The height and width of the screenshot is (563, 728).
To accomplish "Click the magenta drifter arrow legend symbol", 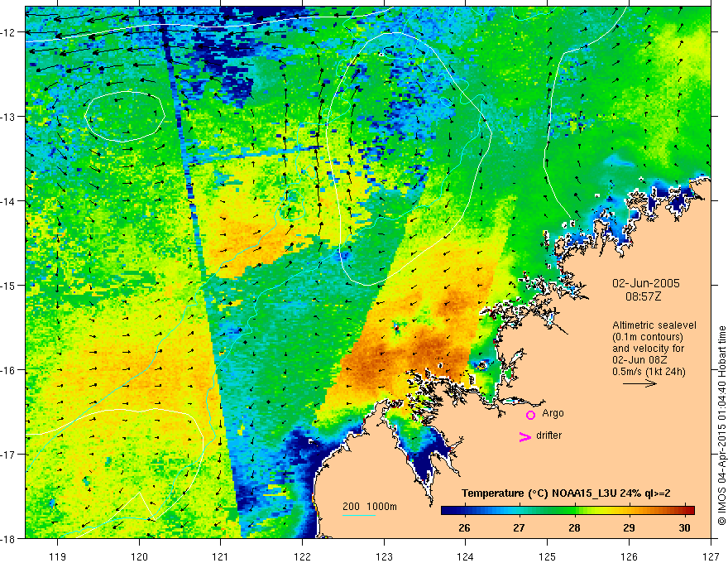I will coord(524,436).
